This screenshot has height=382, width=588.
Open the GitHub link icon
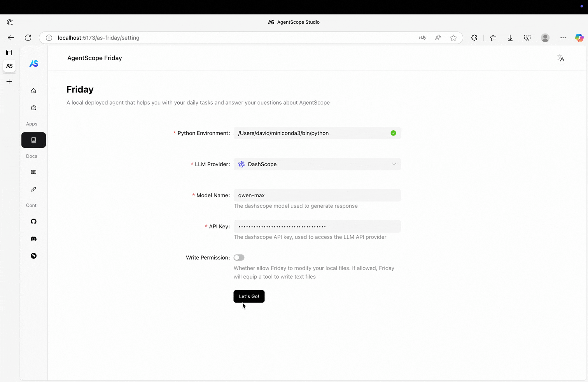tap(33, 221)
